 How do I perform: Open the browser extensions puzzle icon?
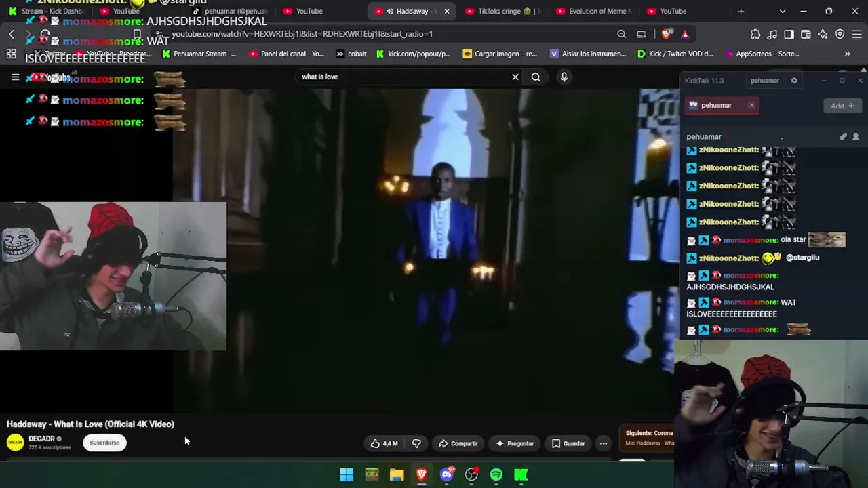click(x=755, y=34)
